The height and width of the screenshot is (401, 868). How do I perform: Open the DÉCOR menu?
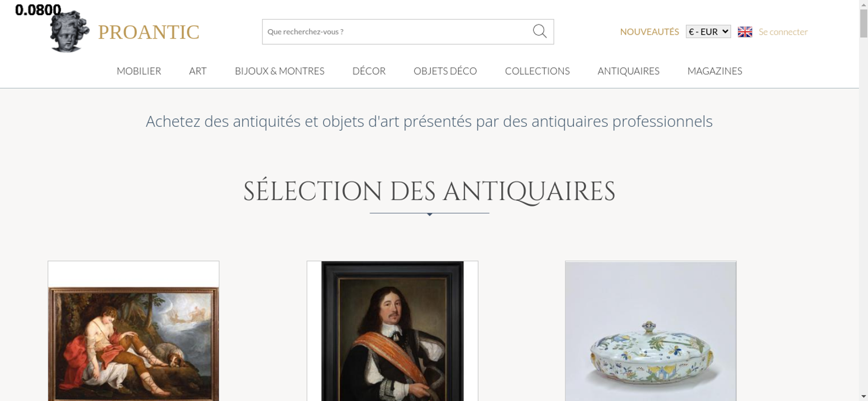369,71
